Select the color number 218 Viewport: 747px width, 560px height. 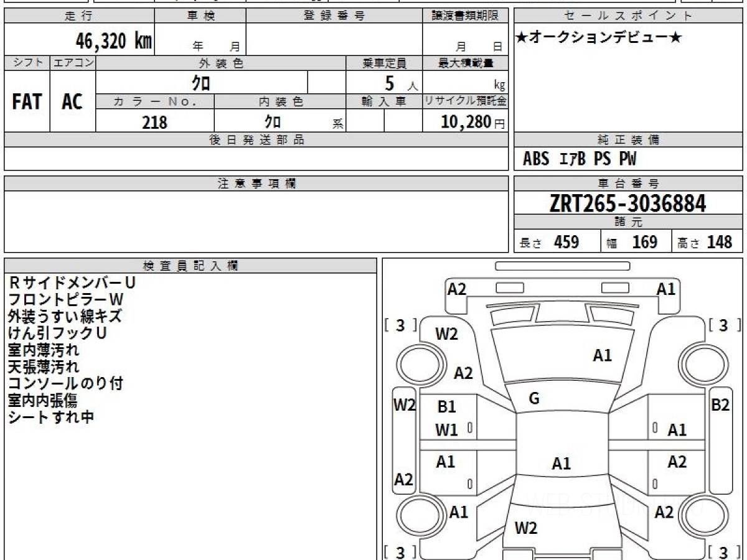(154, 122)
